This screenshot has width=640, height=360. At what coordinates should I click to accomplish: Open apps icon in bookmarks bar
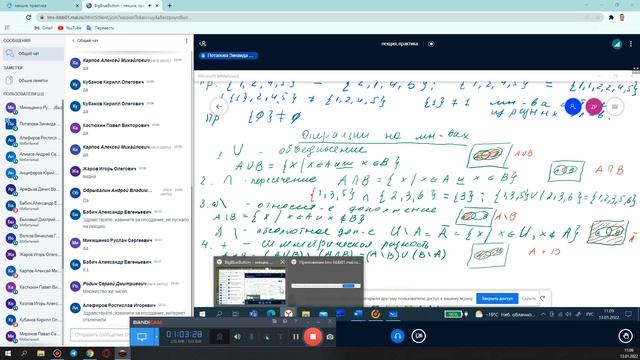[7, 28]
